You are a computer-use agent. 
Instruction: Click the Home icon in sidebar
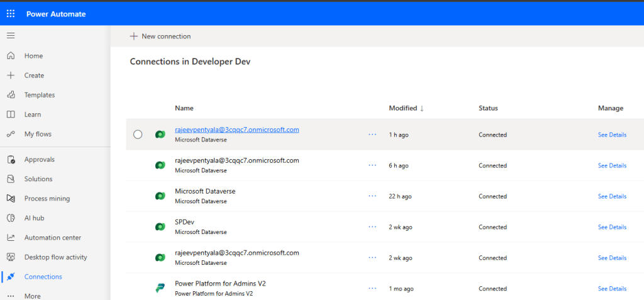click(x=11, y=56)
